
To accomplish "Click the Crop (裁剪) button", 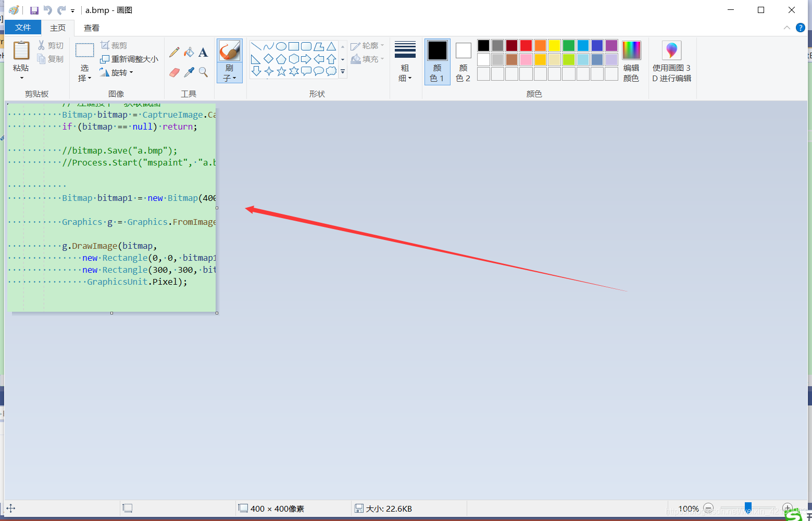I will (x=114, y=46).
